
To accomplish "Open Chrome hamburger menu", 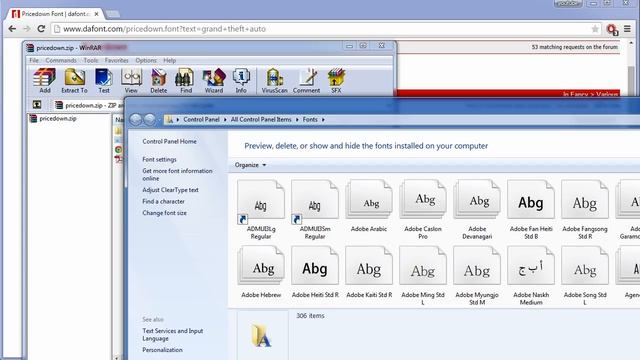I will click(627, 29).
